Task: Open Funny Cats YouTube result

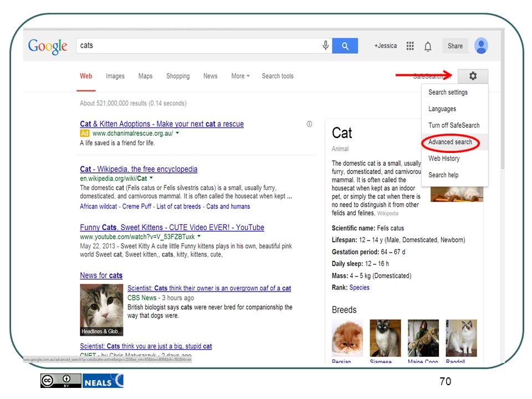Action: [x=172, y=227]
